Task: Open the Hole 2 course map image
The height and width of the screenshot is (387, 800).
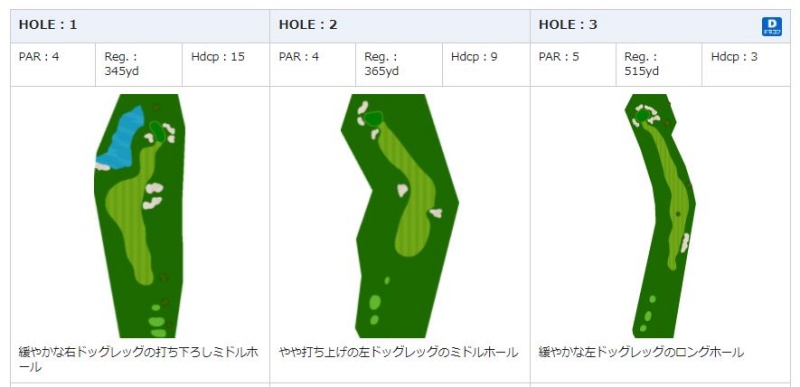Action: pos(399,216)
